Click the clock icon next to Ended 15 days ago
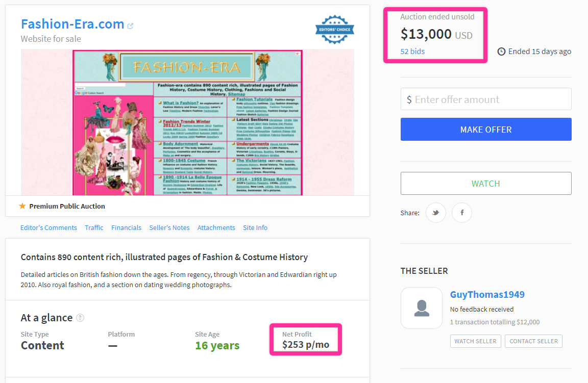 point(501,52)
